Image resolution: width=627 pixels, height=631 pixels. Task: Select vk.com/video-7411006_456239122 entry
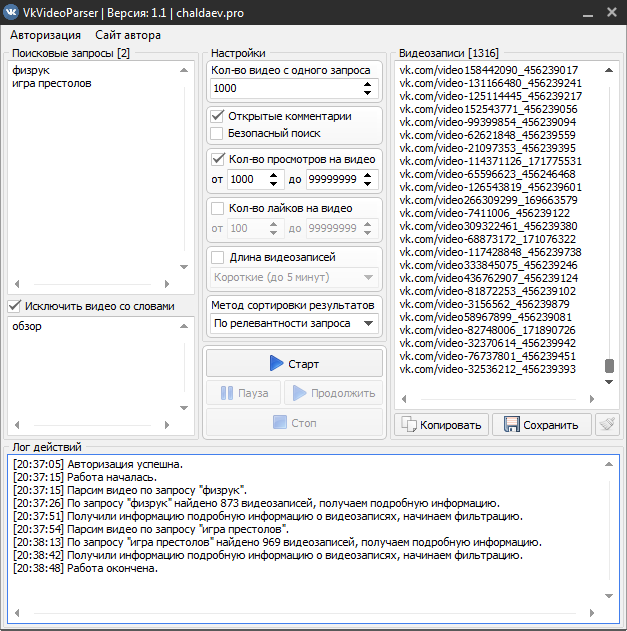485,213
